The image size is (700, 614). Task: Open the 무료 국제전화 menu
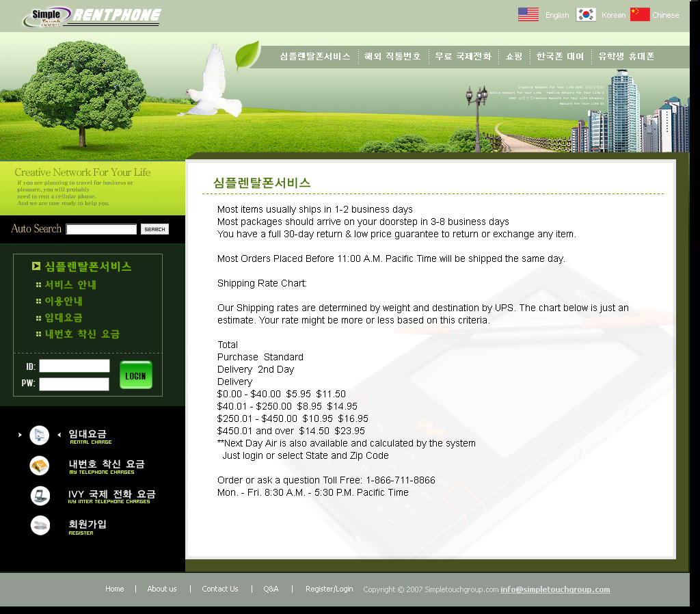[x=463, y=57]
